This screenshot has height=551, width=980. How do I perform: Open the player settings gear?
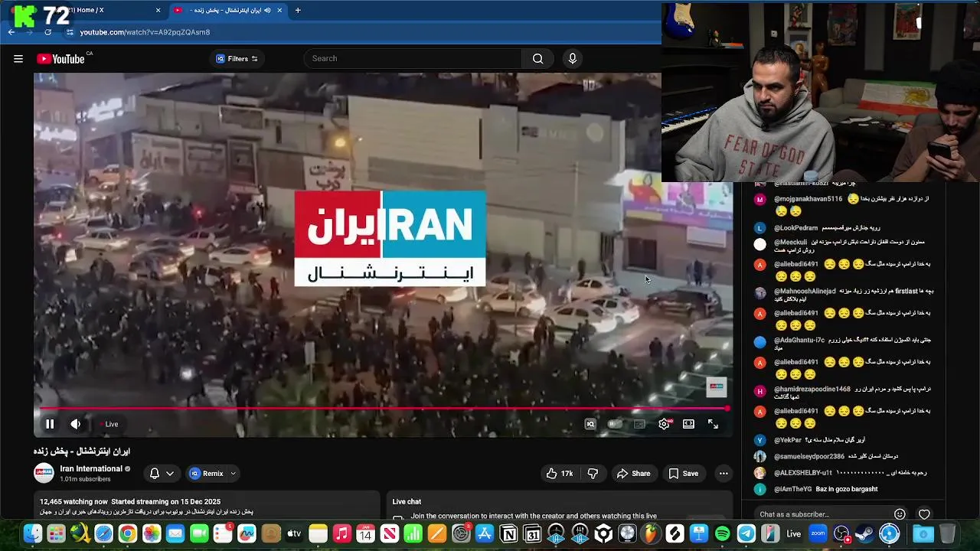(x=664, y=424)
